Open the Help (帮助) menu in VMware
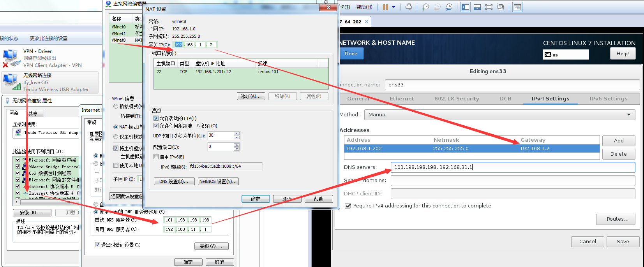The width and height of the screenshot is (644, 267). 364,7
